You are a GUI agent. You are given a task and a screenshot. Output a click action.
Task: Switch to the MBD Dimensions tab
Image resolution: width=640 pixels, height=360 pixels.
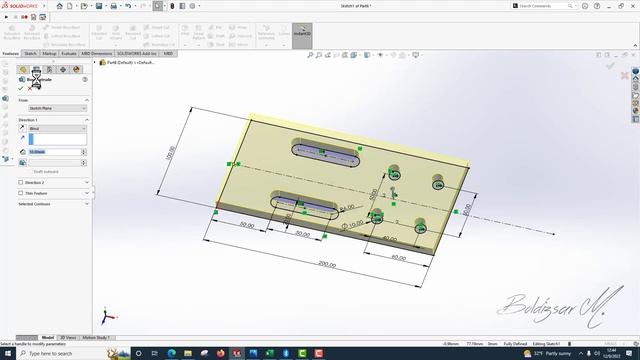[x=96, y=53]
